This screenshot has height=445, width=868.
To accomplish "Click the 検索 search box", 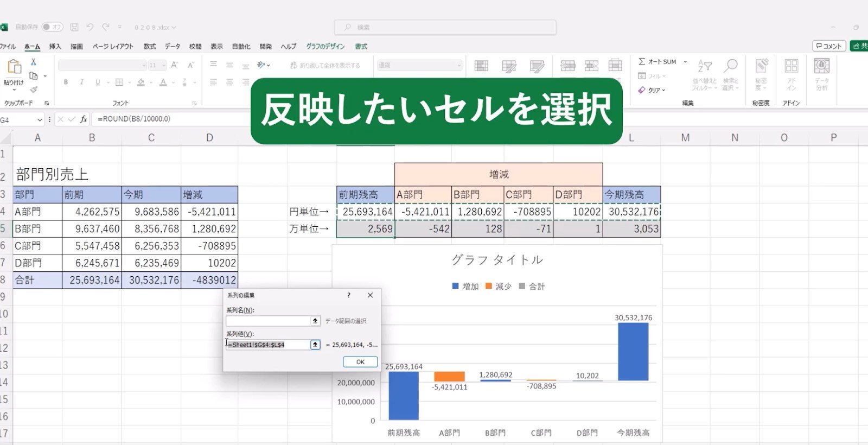I will pyautogui.click(x=445, y=27).
